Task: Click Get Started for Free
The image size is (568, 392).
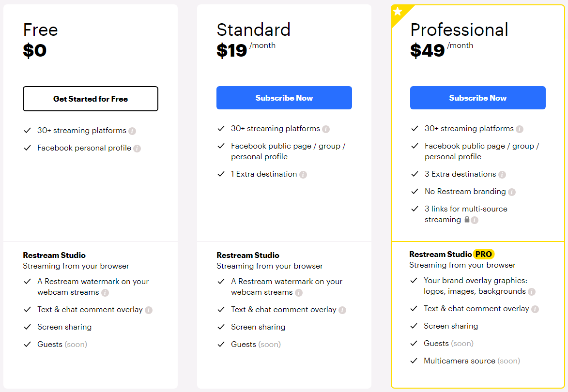Action: point(91,99)
